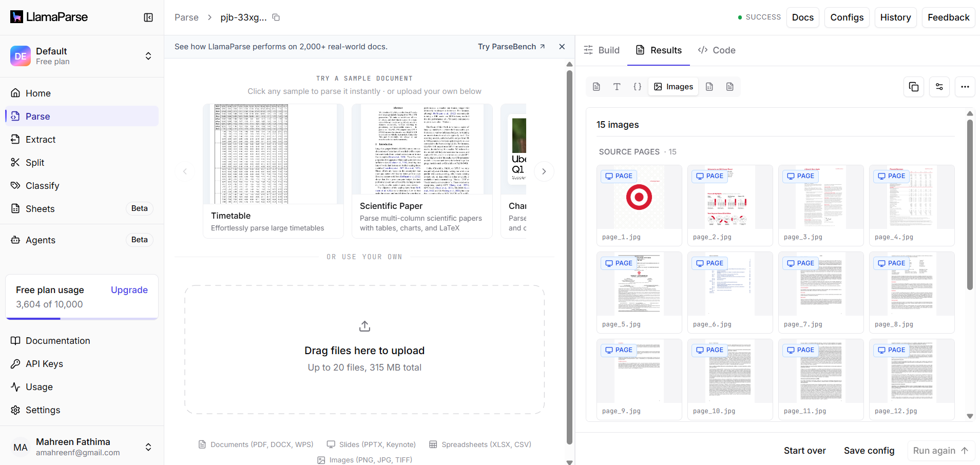Select the Scientific Paper sample document
This screenshot has width=980, height=465.
(422, 171)
